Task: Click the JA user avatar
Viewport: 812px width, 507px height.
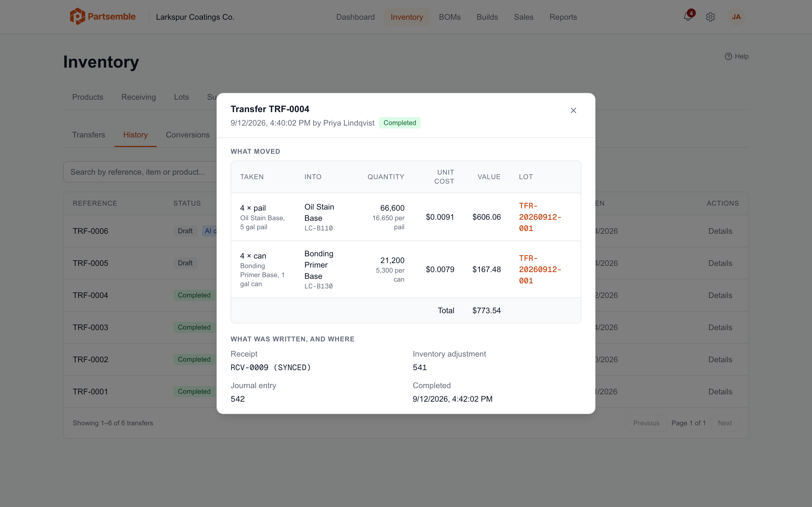Action: click(736, 17)
